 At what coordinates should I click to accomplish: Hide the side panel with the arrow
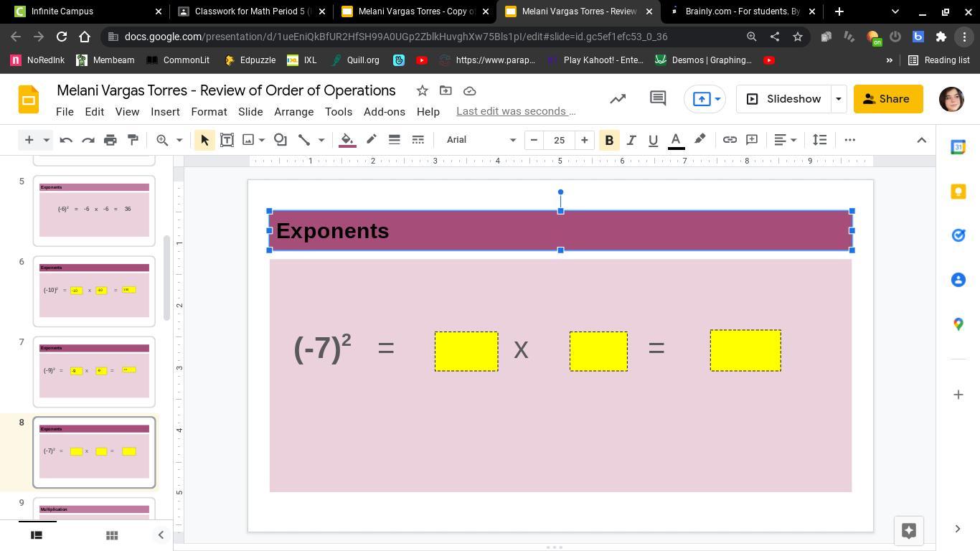(x=958, y=529)
